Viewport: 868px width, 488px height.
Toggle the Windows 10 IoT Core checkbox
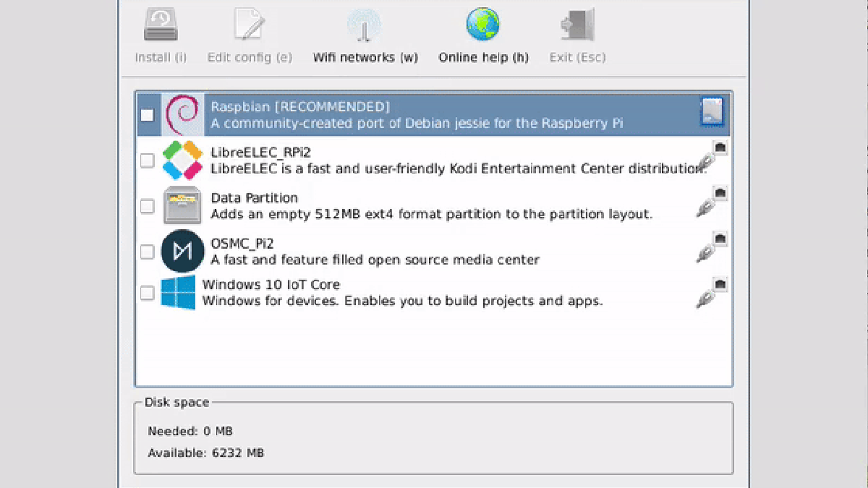147,293
